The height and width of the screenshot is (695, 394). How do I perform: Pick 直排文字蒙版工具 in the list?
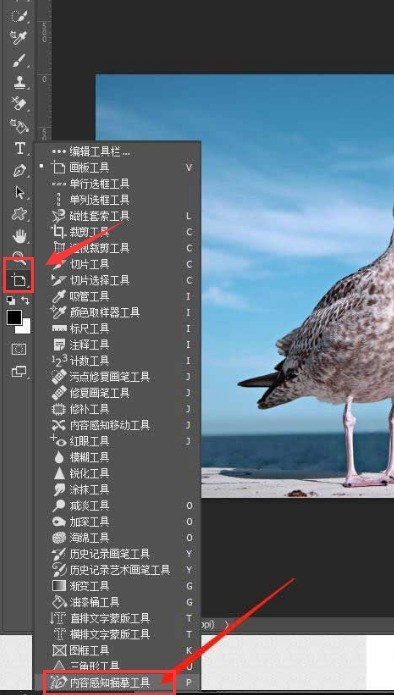tap(118, 618)
